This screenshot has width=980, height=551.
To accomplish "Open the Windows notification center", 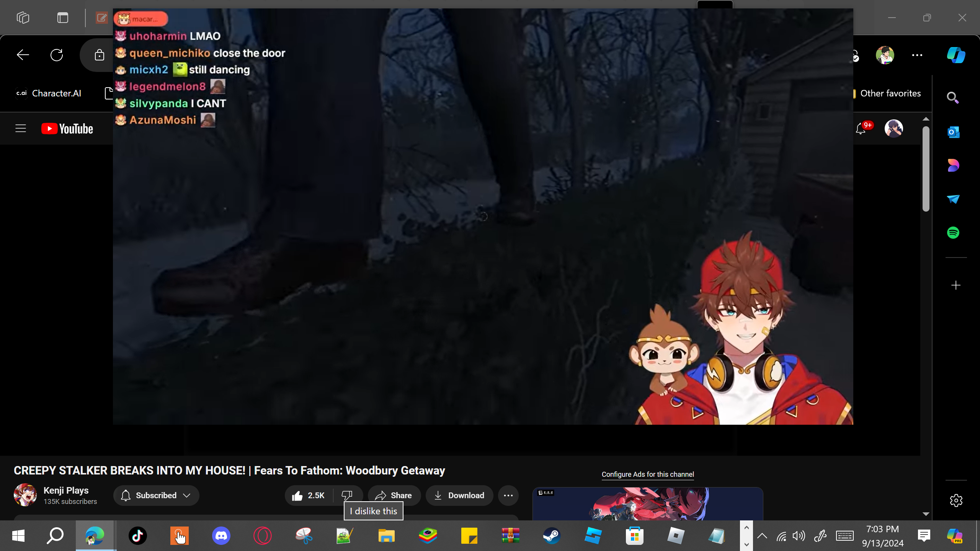I will (x=924, y=536).
